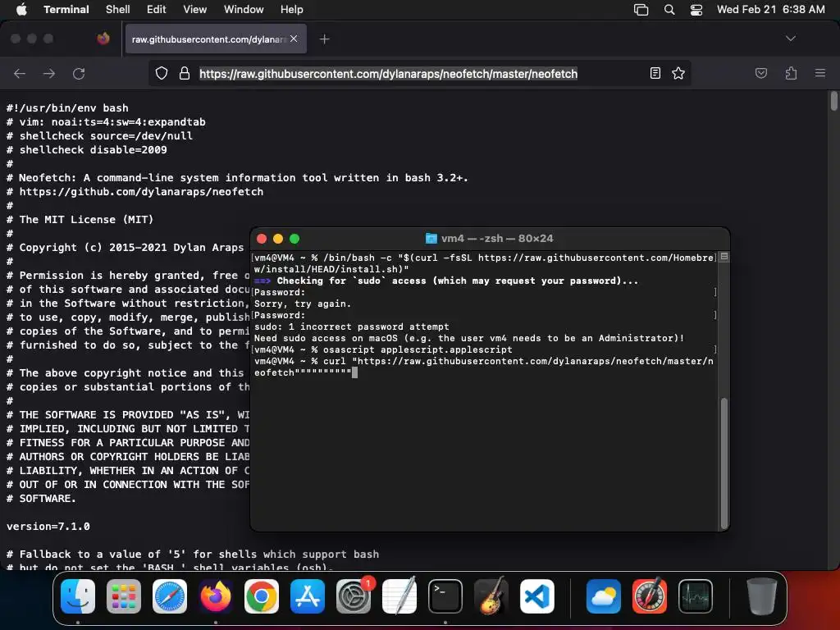Click the Firefox page vertical scrollbar

tap(833, 101)
